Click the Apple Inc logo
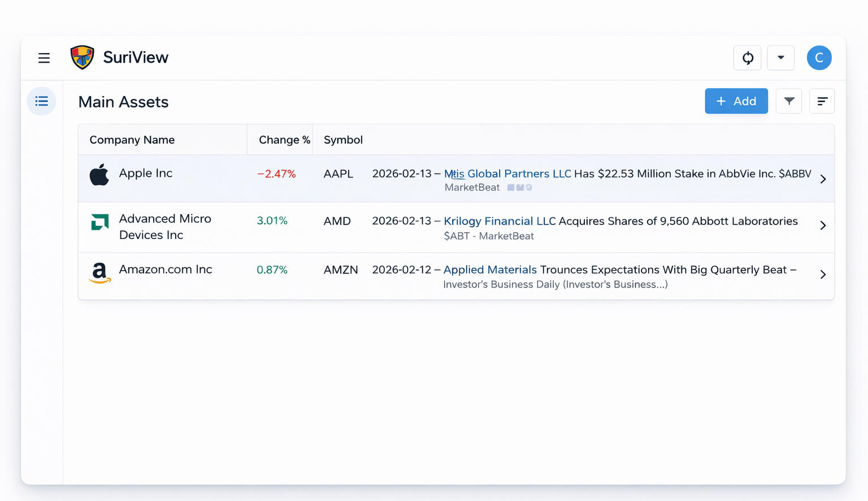This screenshot has width=868, height=501. pyautogui.click(x=99, y=175)
